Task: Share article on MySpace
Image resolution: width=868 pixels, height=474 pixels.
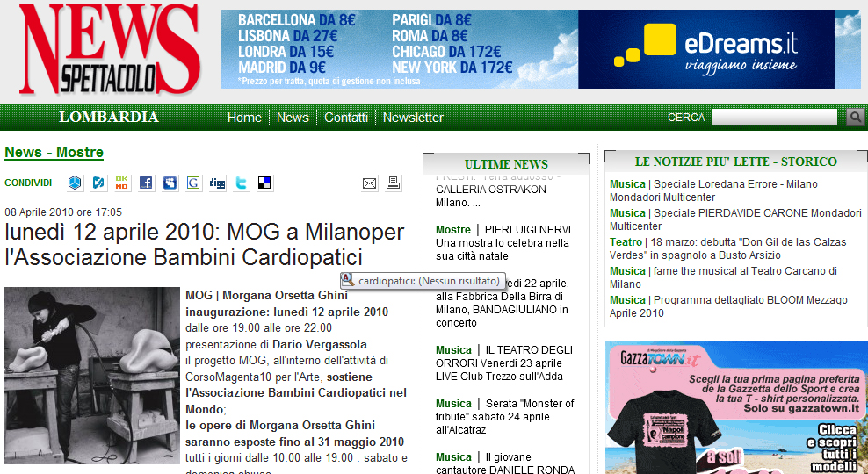Action: 170,183
